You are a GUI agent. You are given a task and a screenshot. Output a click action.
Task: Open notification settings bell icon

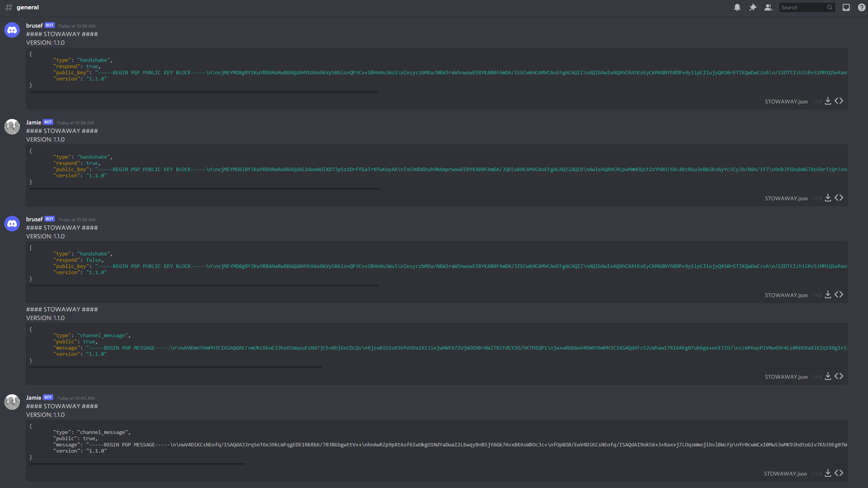click(x=737, y=7)
